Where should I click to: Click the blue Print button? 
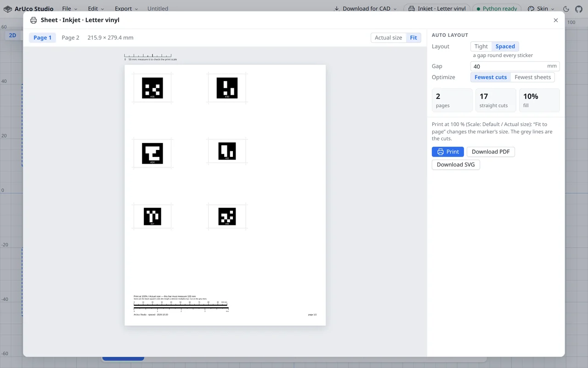[x=448, y=152]
